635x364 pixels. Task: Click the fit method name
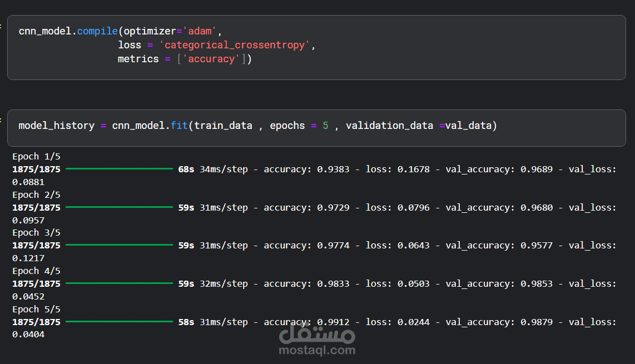tap(179, 126)
